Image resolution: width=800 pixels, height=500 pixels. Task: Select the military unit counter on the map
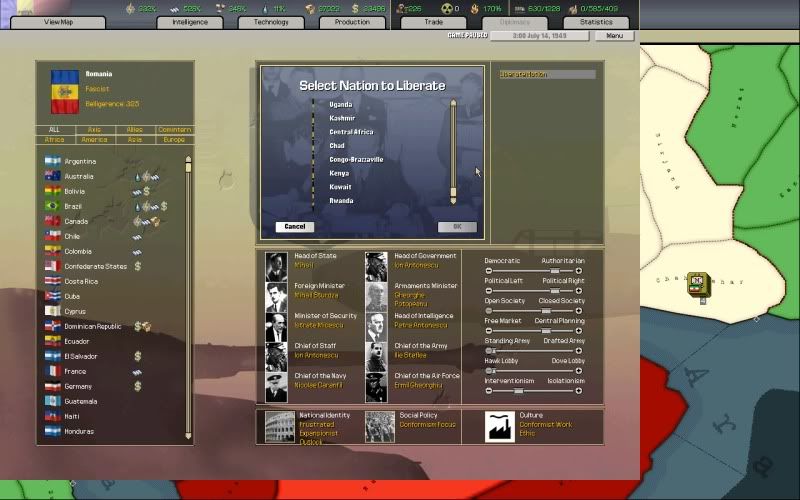(698, 284)
